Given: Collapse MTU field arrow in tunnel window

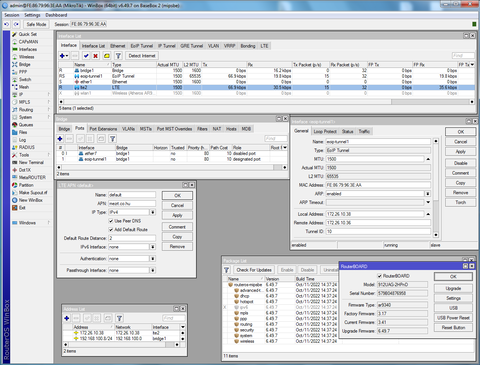Looking at the screenshot, I should 428,159.
